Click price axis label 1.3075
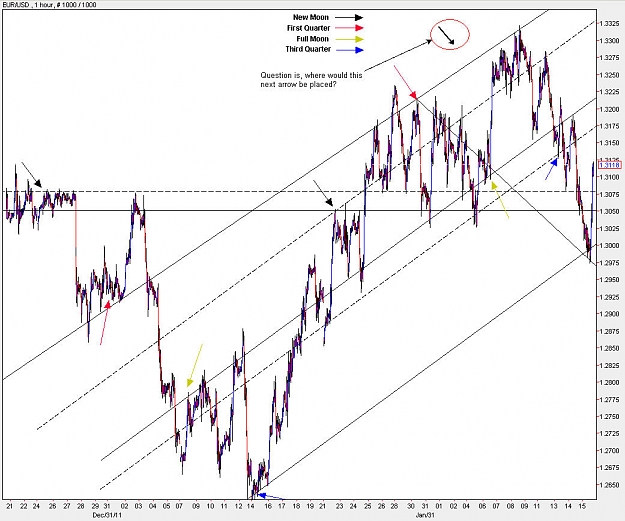 (x=609, y=194)
